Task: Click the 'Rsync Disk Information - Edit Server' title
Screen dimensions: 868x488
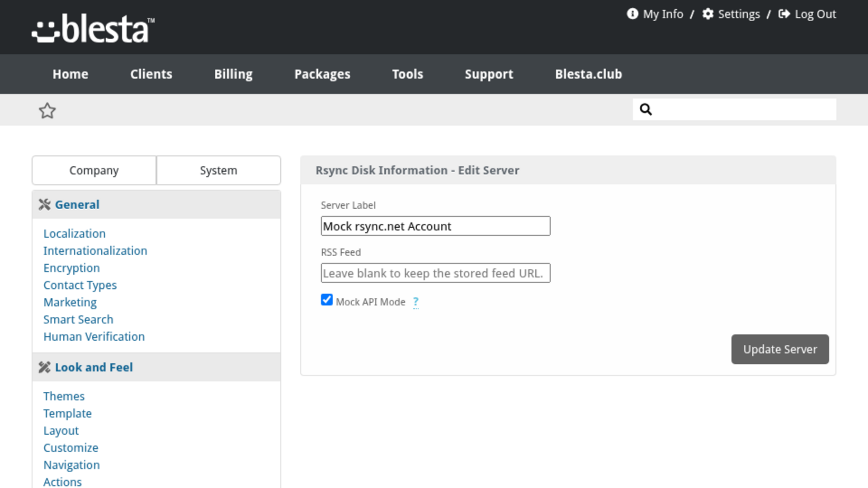Action: tap(417, 170)
